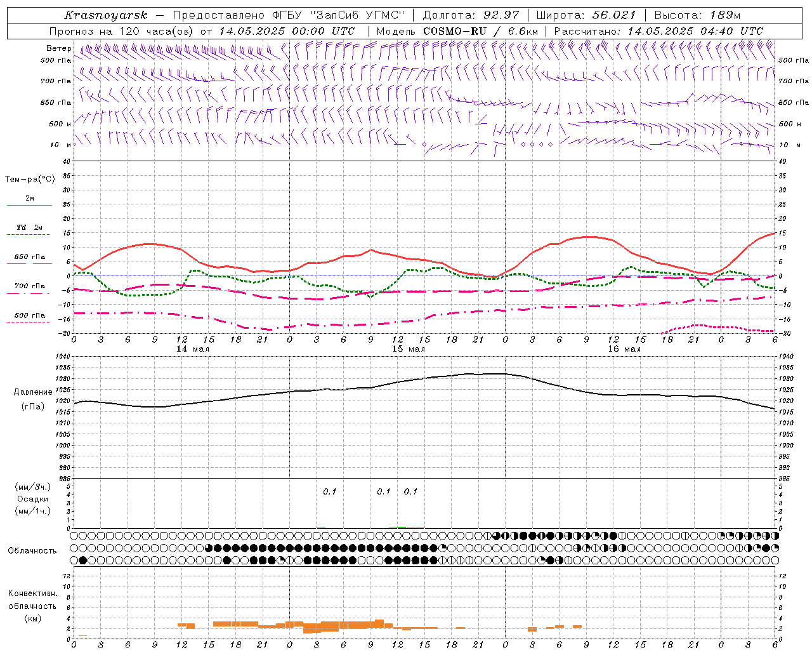The height and width of the screenshot is (650, 812).
Task: Click the (км) convective height unit label
Action: tap(32, 618)
